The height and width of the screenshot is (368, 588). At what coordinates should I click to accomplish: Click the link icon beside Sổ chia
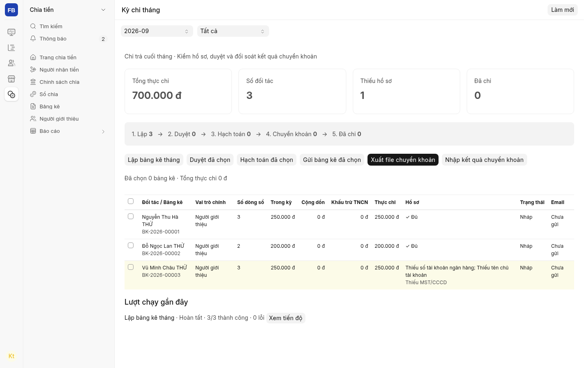[33, 94]
